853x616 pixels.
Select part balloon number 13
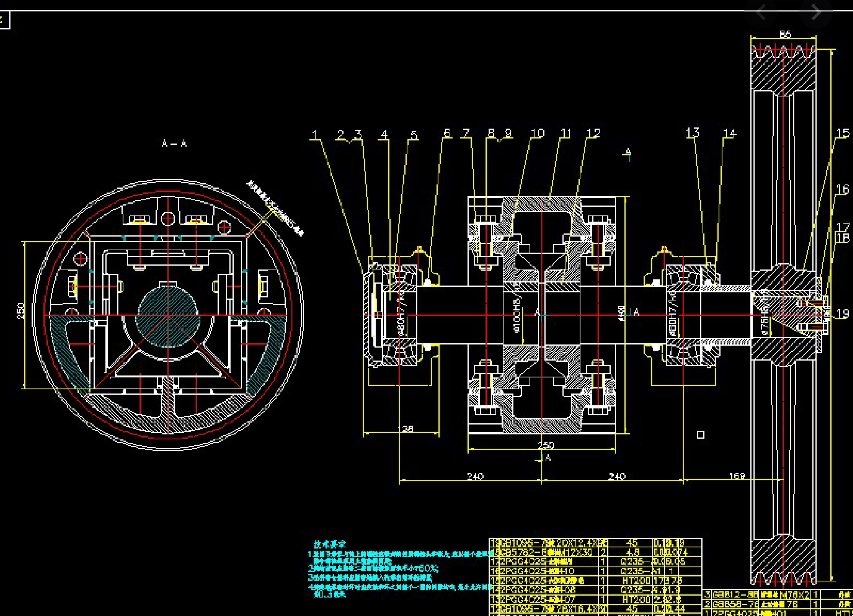692,132
